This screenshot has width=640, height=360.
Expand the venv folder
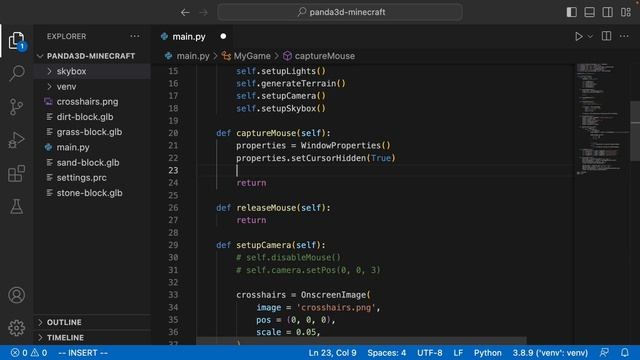93,87
